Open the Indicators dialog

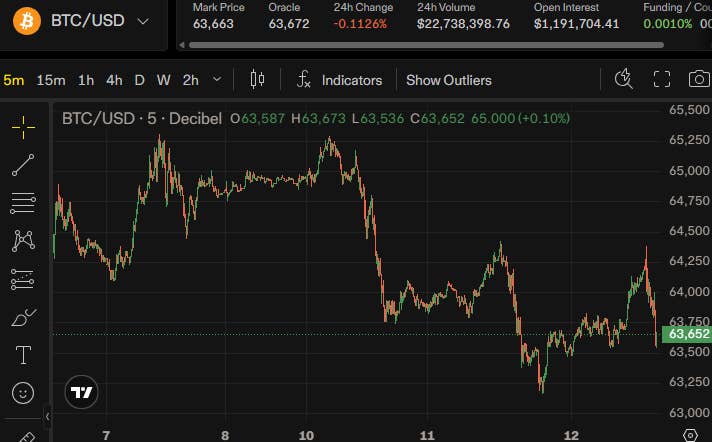340,80
